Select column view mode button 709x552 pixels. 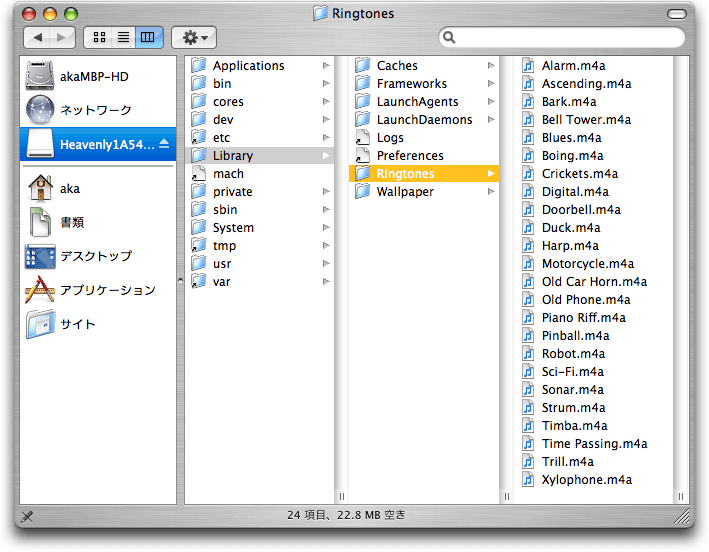[x=148, y=37]
